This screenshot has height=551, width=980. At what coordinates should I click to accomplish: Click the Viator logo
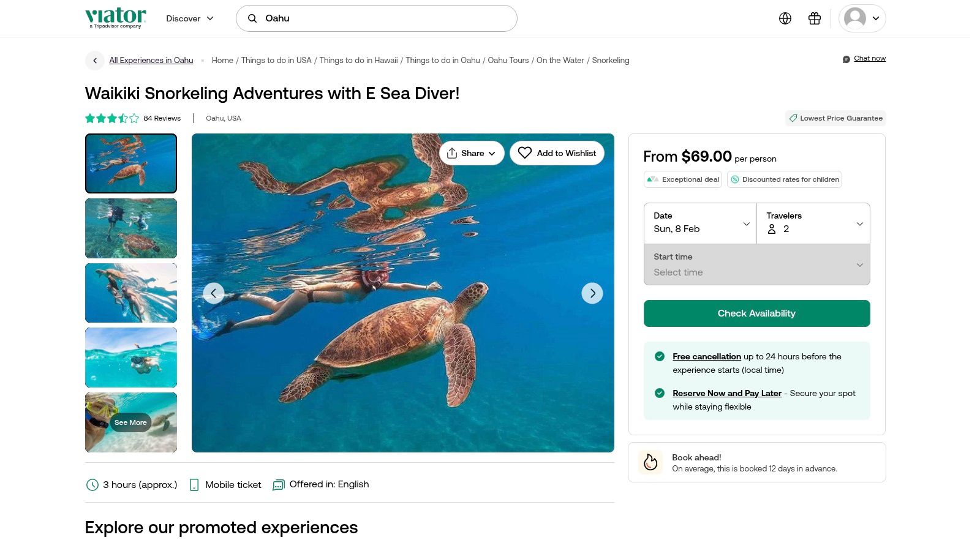click(x=116, y=18)
